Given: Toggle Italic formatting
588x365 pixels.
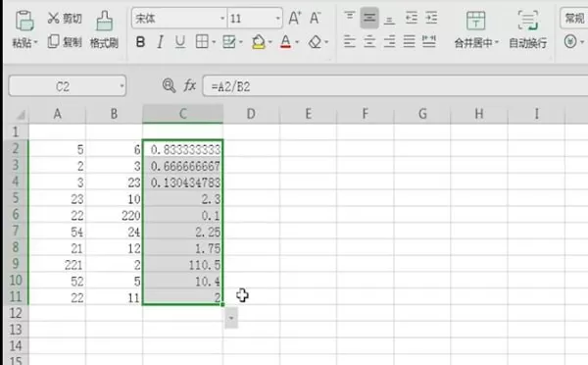Looking at the screenshot, I should (160, 42).
